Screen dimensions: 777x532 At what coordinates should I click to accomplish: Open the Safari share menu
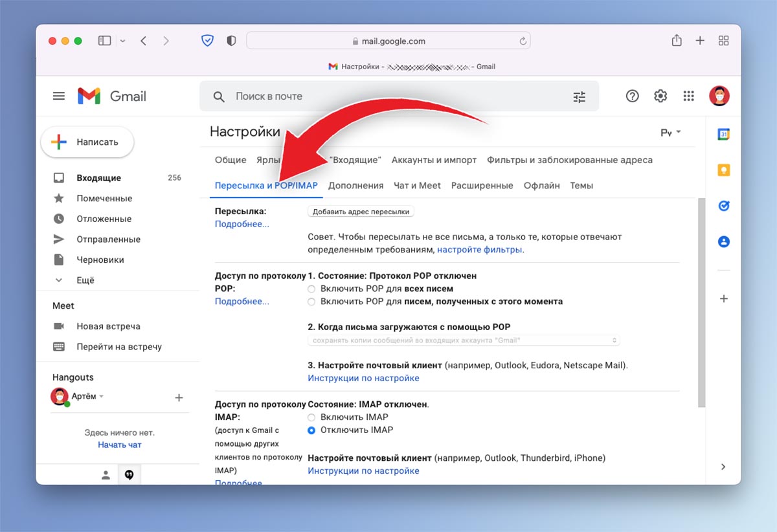[677, 40]
